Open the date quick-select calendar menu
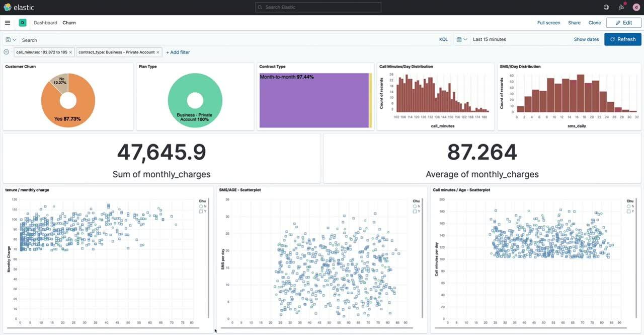This screenshot has height=335, width=644. (462, 39)
